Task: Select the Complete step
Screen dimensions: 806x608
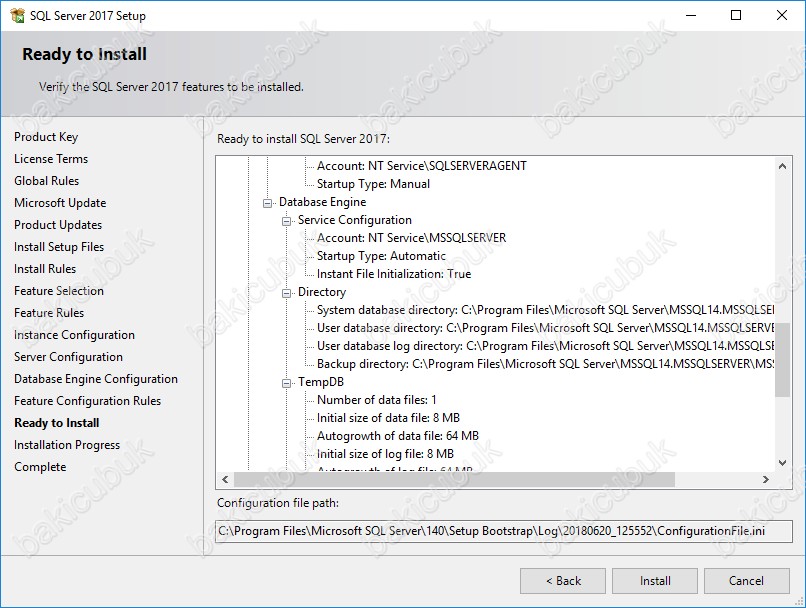Action: (x=41, y=467)
